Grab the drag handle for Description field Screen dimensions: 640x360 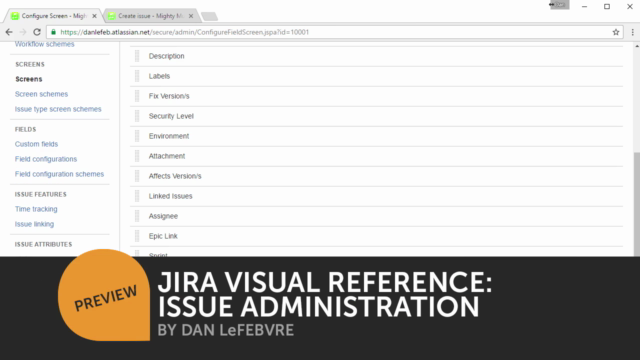tap(137, 56)
